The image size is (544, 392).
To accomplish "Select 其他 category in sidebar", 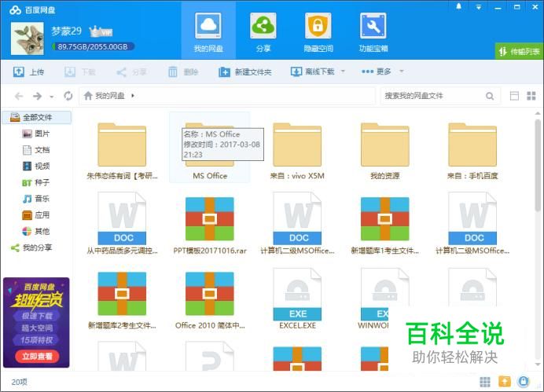I will pyautogui.click(x=36, y=231).
